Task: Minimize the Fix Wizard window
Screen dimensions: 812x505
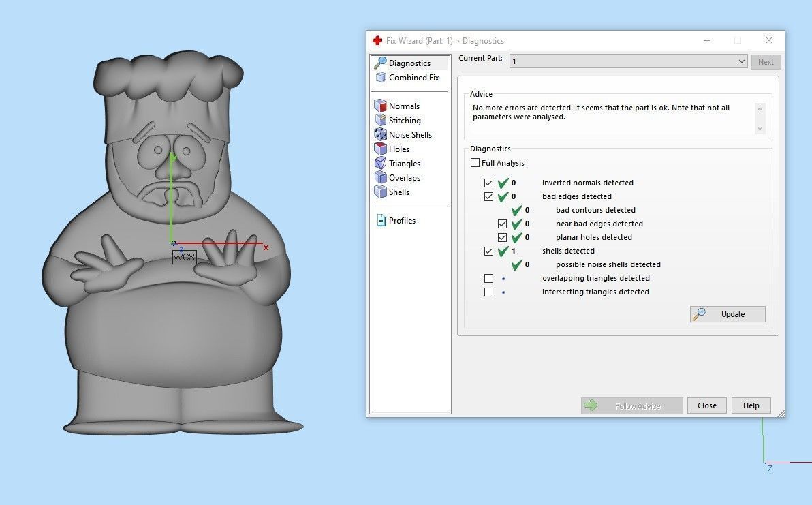Action: (707, 40)
